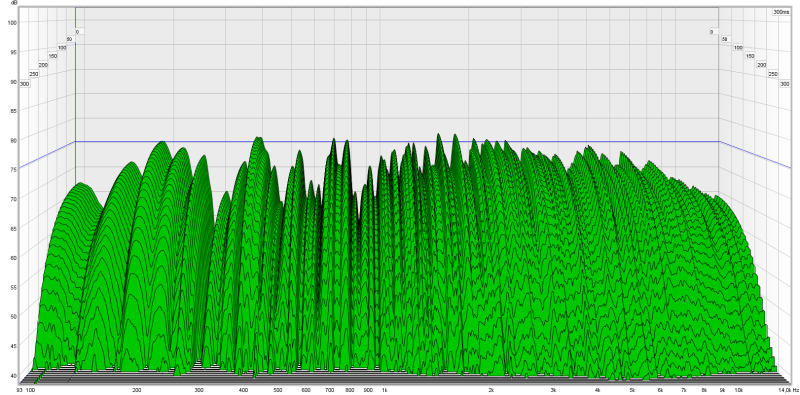Select the 55 value on dB axis
800x395 pixels.
click(x=14, y=287)
